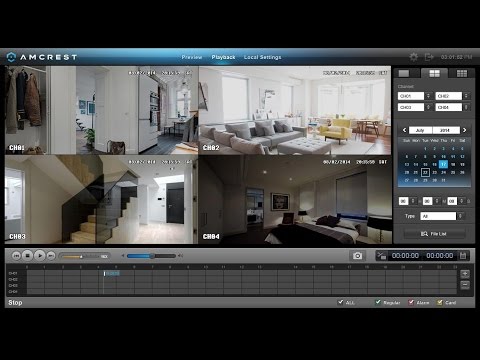Open the CH02 channel dropdown

click(453, 96)
